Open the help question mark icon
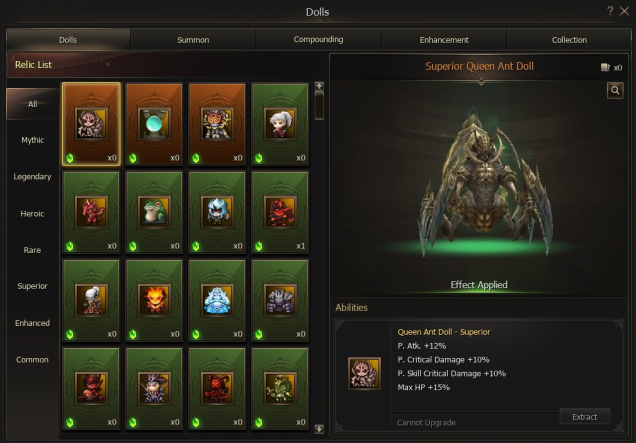The width and height of the screenshot is (636, 443). coord(610,11)
